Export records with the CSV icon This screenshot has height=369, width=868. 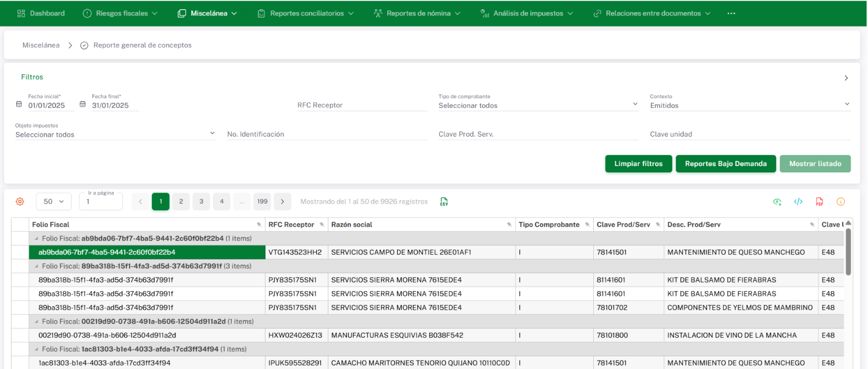click(x=444, y=202)
